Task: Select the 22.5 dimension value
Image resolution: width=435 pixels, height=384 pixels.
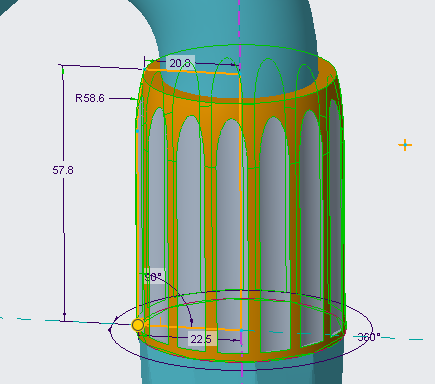Action: [201, 339]
